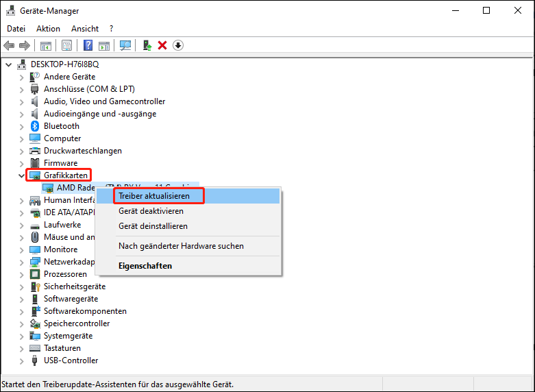Viewport: 535px width, 392px height.
Task: Scan for hardware changes via monitor icon
Action: point(125,45)
